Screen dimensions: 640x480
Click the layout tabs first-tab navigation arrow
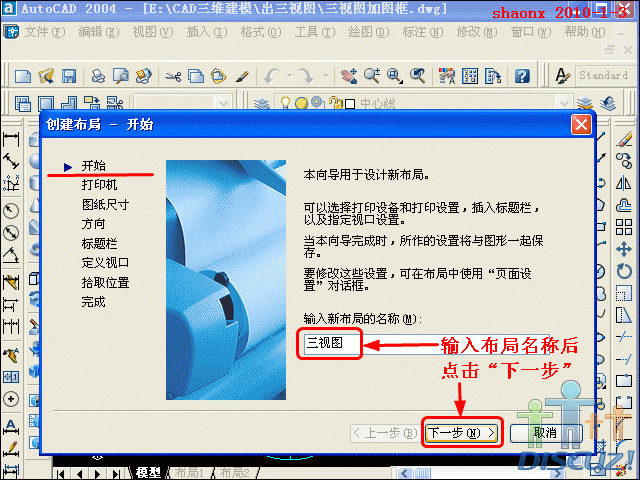tap(61, 473)
